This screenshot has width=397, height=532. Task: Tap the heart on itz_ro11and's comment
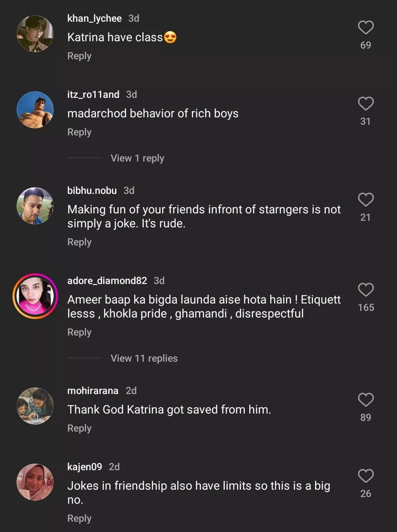tap(366, 104)
